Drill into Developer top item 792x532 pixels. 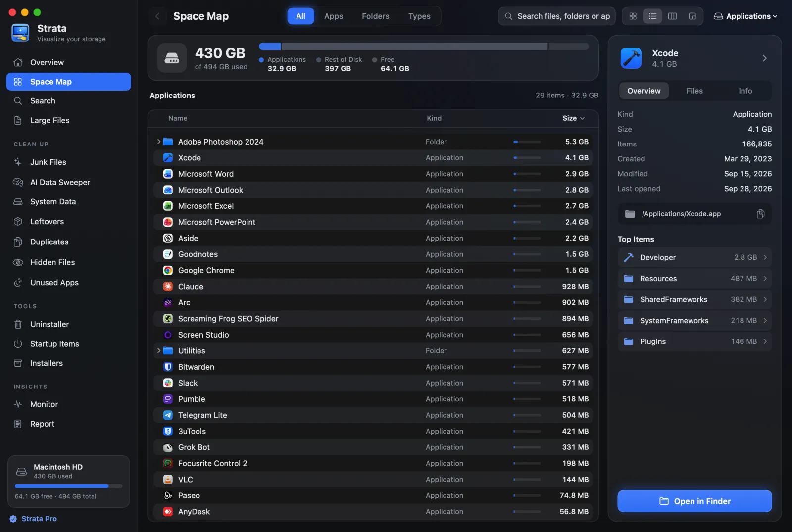[x=694, y=257]
